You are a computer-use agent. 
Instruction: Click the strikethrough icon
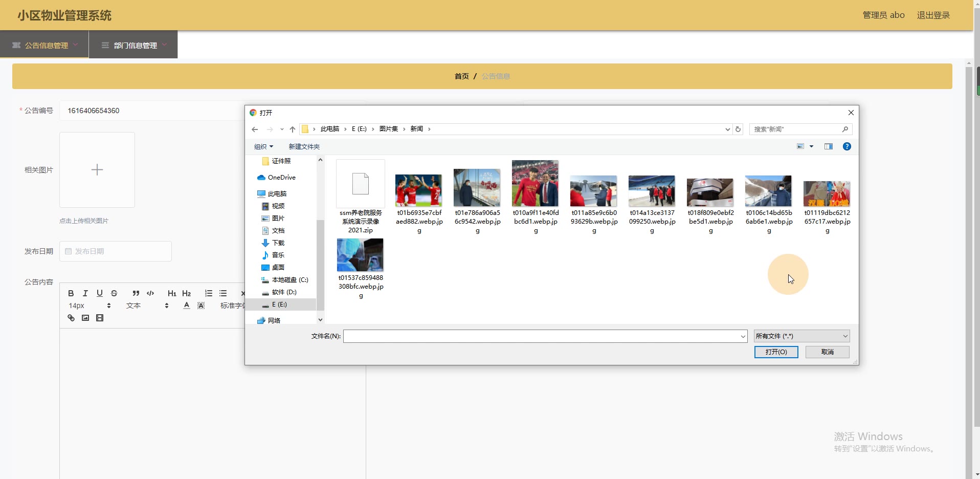coord(114,293)
